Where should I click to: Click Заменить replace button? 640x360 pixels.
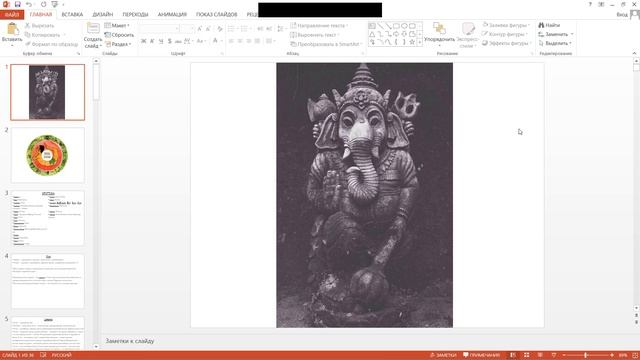556,34
